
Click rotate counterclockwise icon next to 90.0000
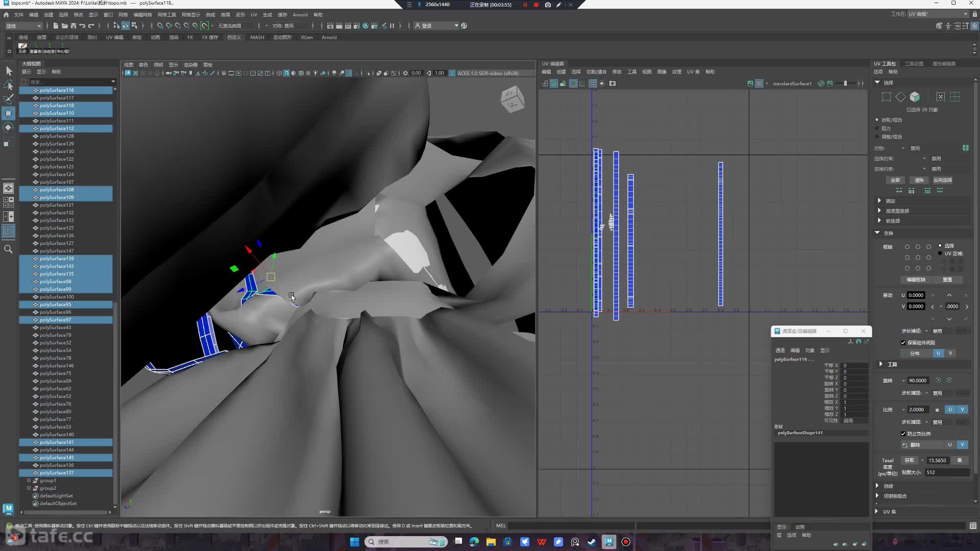click(938, 380)
